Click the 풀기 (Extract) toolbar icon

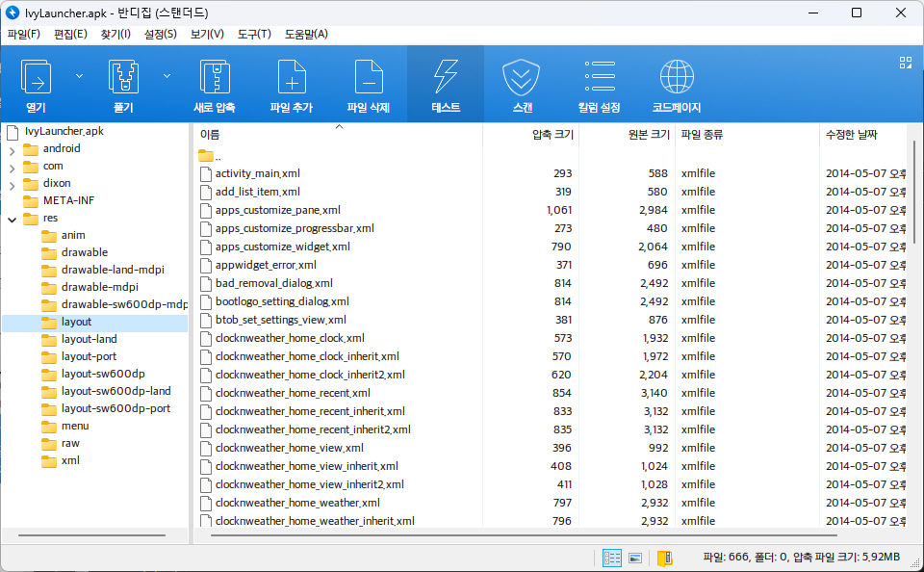123,77
